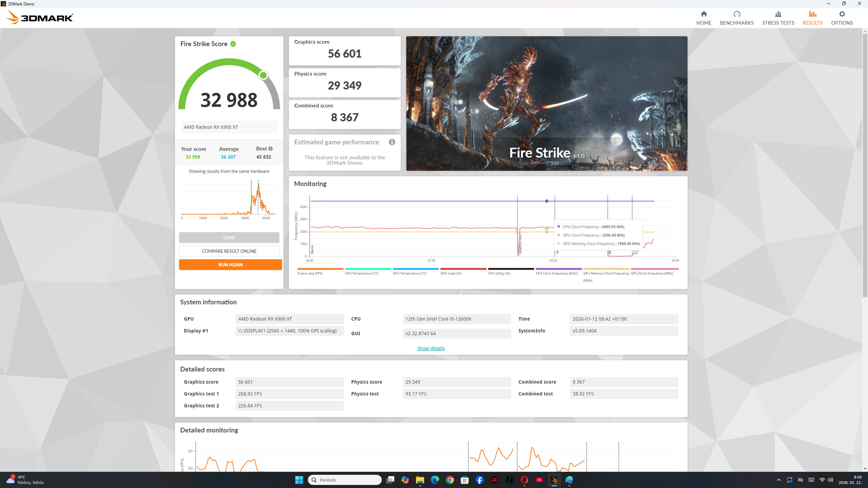Open the Options gear section
Image resolution: width=868 pixels, height=488 pixels.
(841, 18)
